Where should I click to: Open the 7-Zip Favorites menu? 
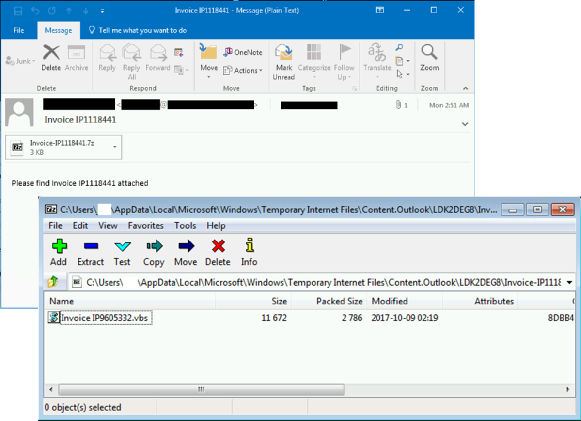click(x=146, y=226)
